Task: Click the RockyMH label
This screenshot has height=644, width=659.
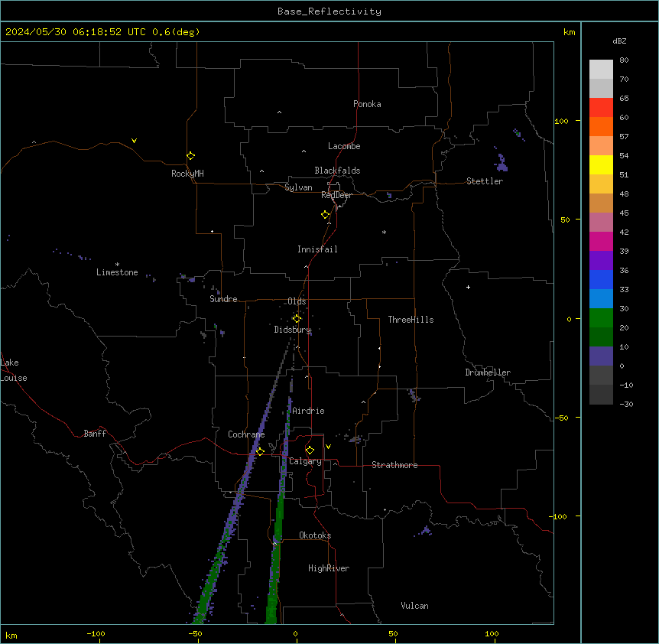Action: click(x=187, y=174)
